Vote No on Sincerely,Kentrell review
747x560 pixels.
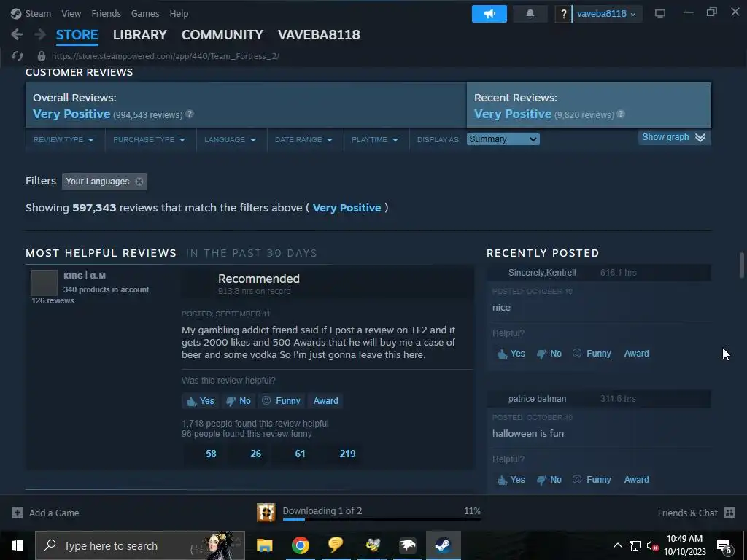point(549,354)
